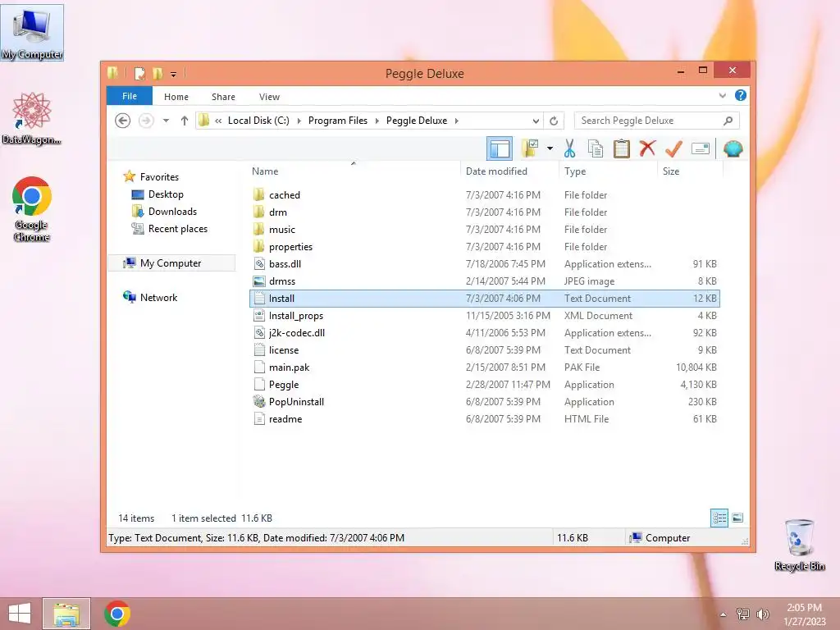Expand the arrow after Peggle Deluxe breadcrumb
Screen dimensions: 840x630
[456, 121]
